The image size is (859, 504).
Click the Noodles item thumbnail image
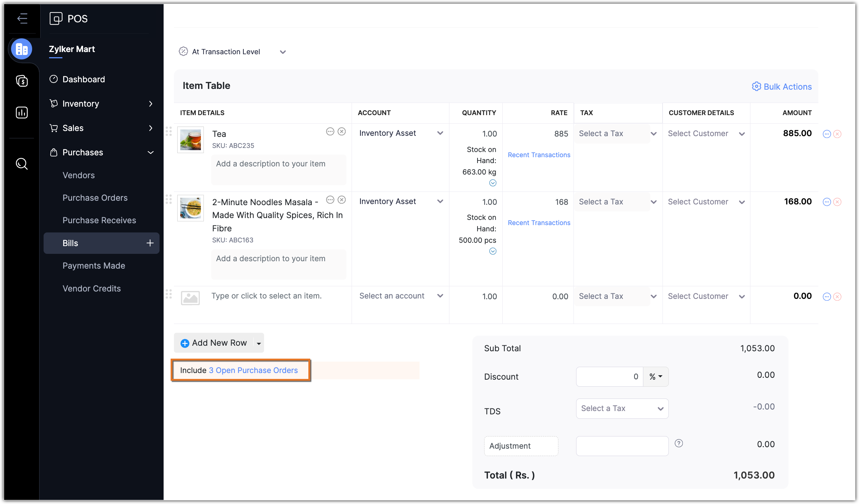[x=191, y=208]
